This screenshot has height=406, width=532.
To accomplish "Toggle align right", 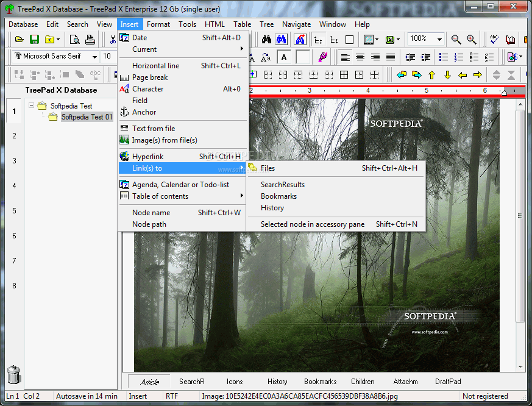I will point(375,57).
